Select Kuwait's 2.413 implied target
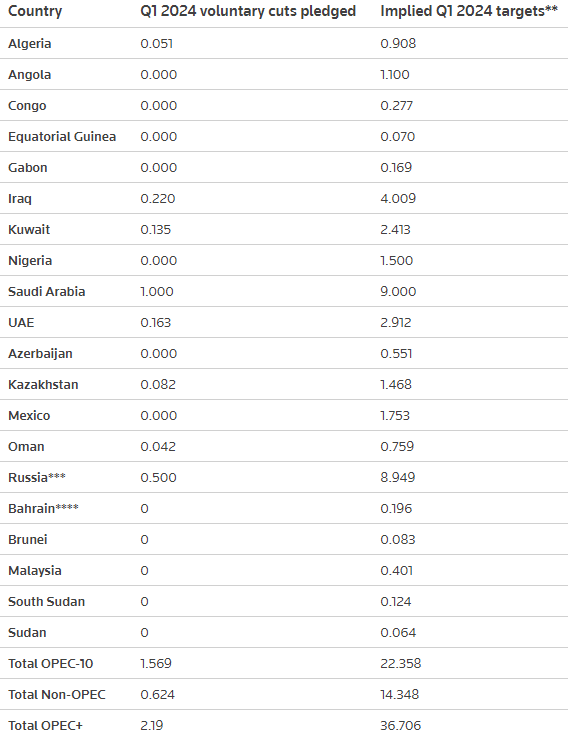This screenshot has height=735, width=568. click(x=395, y=230)
